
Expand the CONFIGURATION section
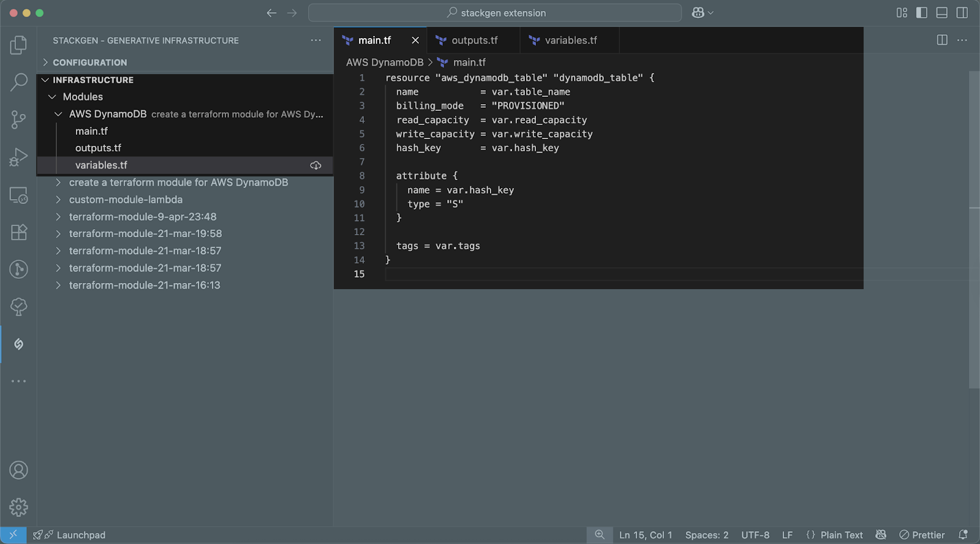click(x=185, y=62)
